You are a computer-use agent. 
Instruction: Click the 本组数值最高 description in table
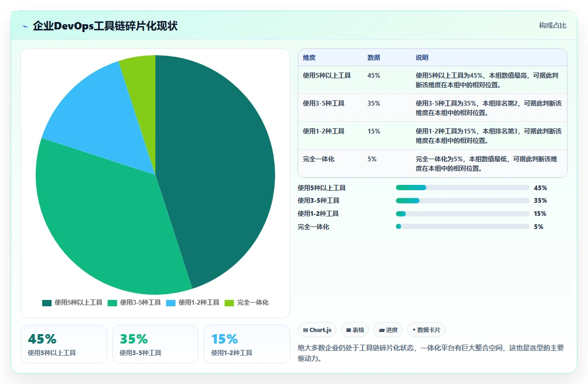[487, 80]
